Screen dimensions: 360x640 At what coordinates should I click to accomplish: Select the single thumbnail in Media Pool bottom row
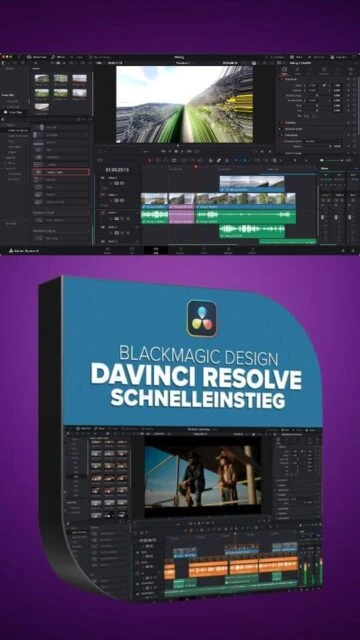pos(42,107)
